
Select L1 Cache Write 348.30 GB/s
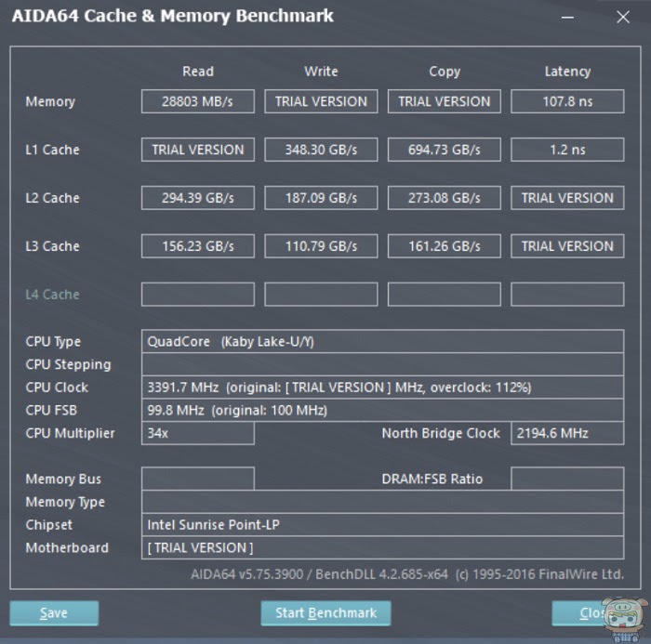click(321, 150)
